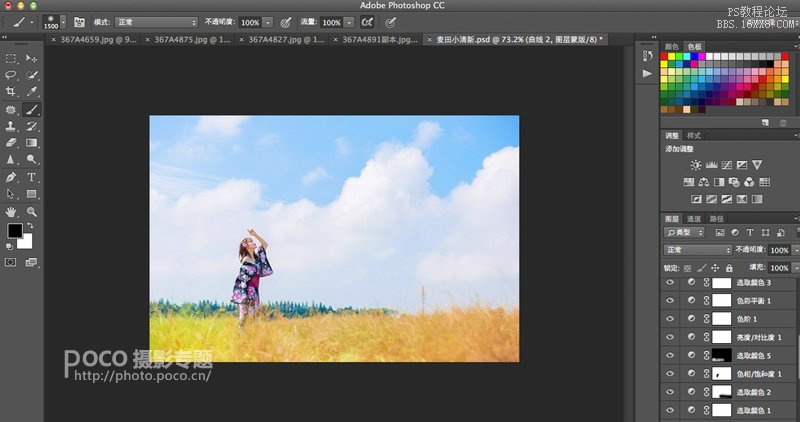Screen dimensions: 800x422
Task: Enable airbrush-style build-up
Action: pyautogui.click(x=367, y=22)
